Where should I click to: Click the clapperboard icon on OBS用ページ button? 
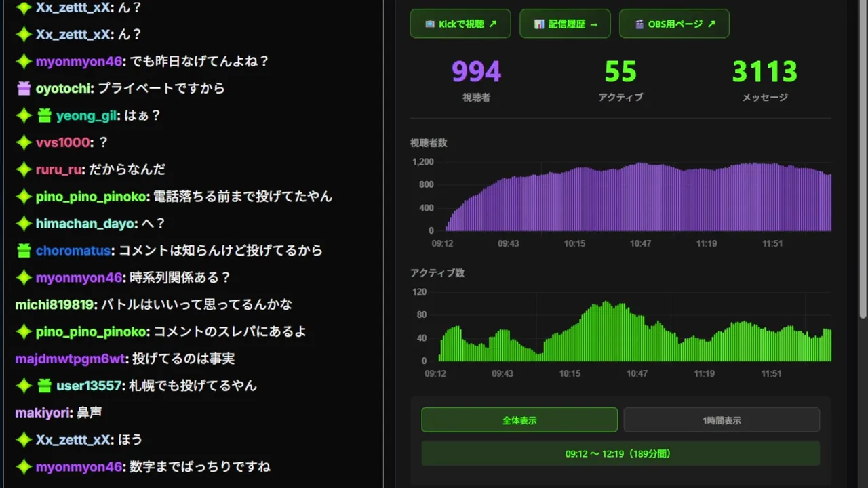(639, 24)
